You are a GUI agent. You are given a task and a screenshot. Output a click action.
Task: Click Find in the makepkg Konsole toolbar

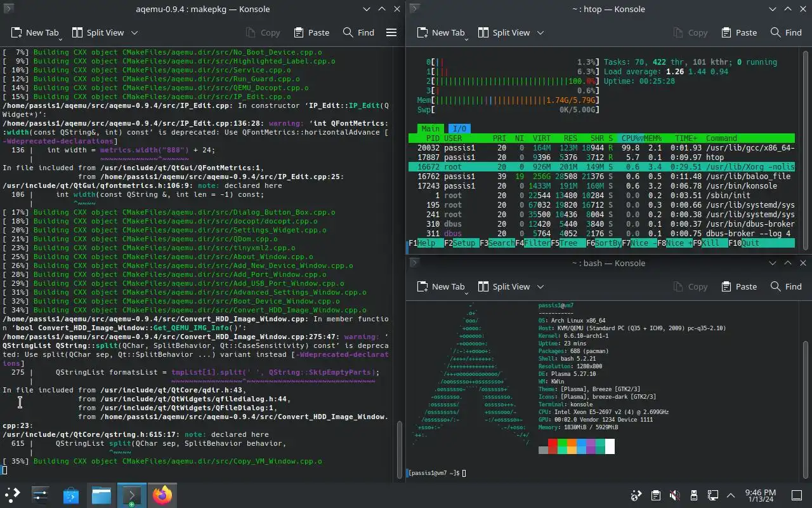point(358,32)
